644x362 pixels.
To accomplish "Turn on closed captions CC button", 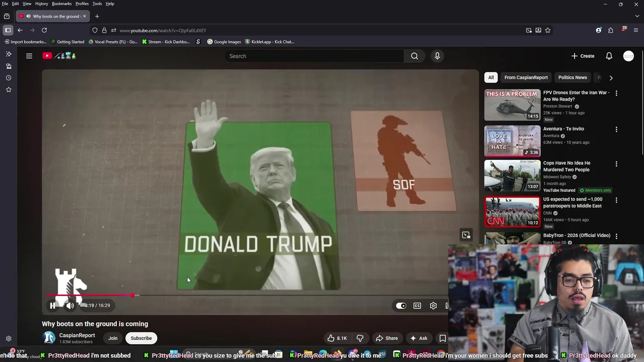I will tap(417, 306).
